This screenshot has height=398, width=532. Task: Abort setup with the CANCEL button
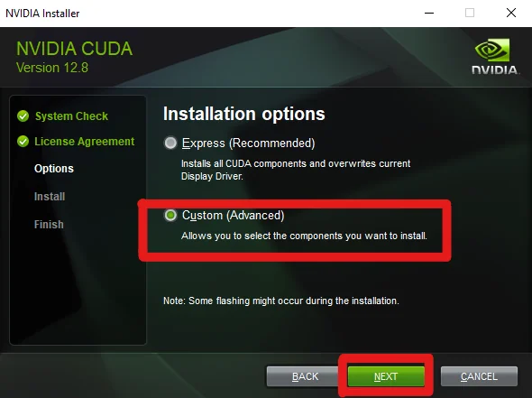479,376
